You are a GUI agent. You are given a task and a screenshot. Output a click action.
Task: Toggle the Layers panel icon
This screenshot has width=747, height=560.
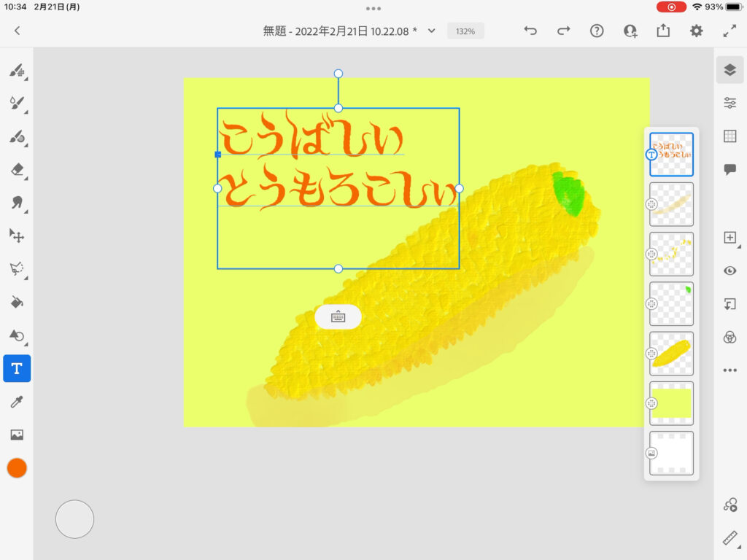tap(729, 70)
